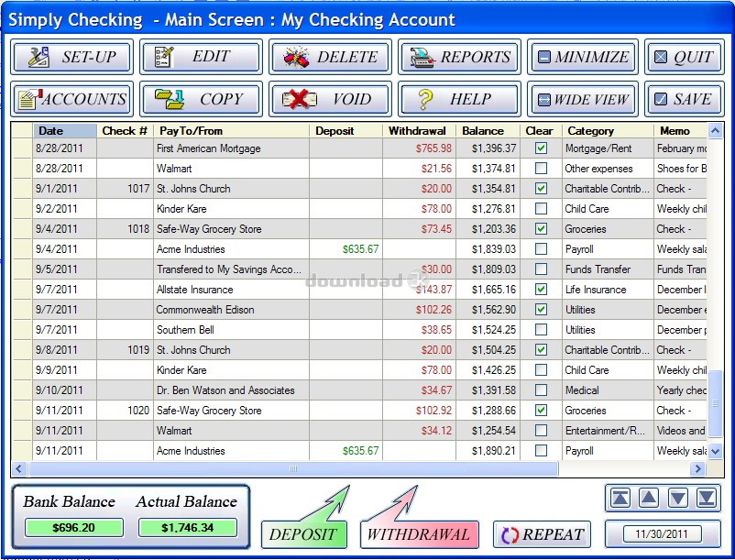The height and width of the screenshot is (560, 735).
Task: Click the COPY folders button
Action: point(201,99)
